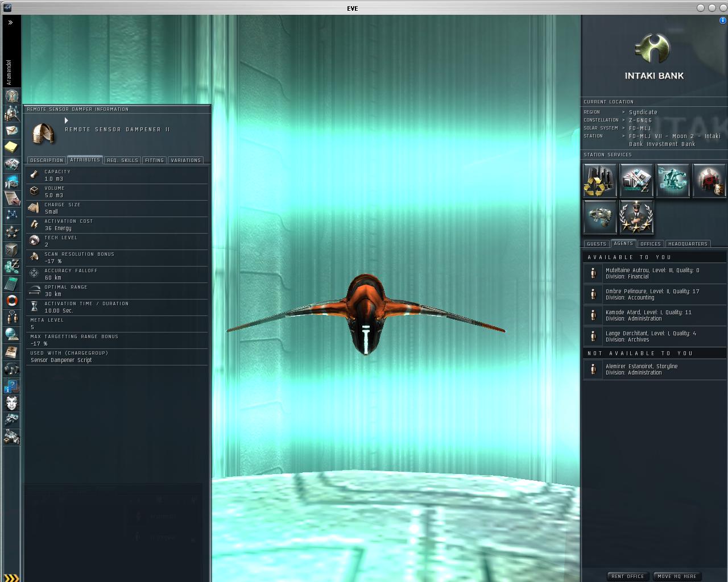This screenshot has width=728, height=582.
Task: Select the Agents tab
Action: click(623, 243)
